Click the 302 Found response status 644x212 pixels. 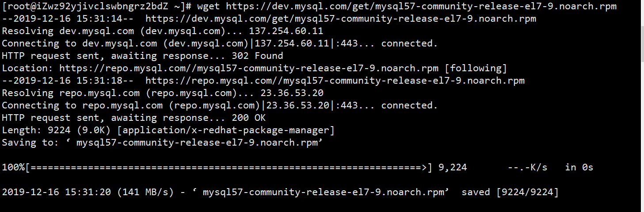[x=257, y=56]
